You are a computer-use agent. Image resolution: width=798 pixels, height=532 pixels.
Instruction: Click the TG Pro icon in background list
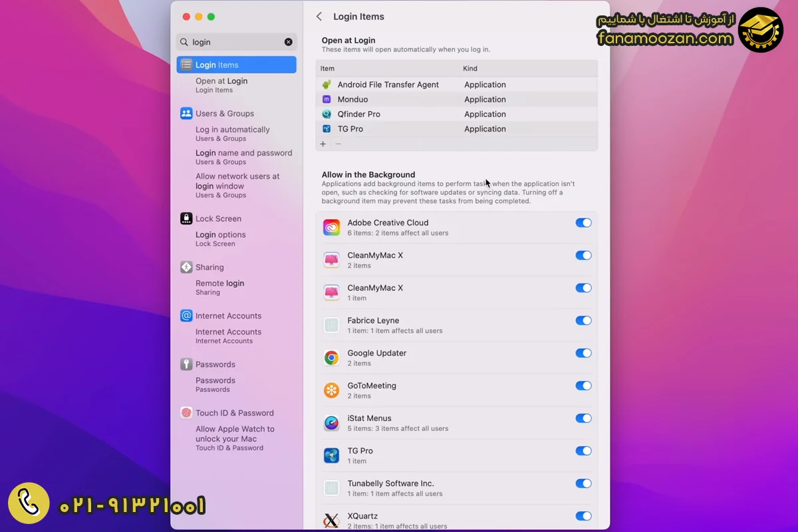tap(331, 456)
